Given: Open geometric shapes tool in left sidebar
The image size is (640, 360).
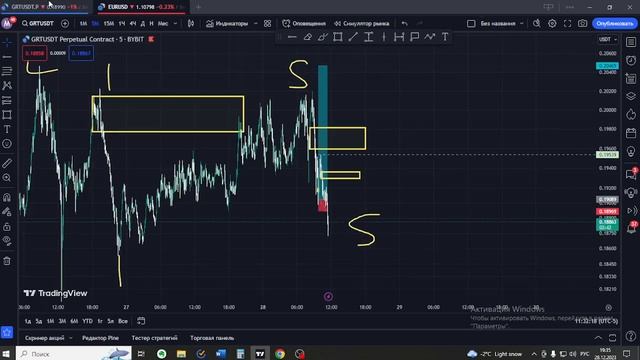Looking at the screenshot, I should pos(7,115).
